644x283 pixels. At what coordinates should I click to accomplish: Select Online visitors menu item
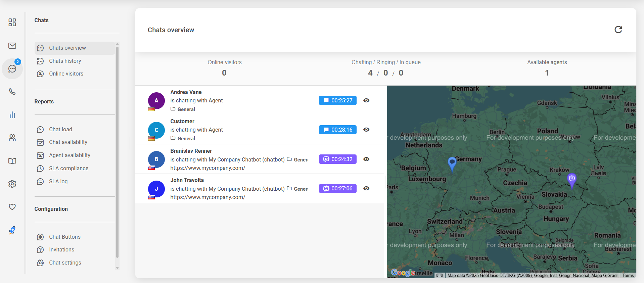point(66,74)
